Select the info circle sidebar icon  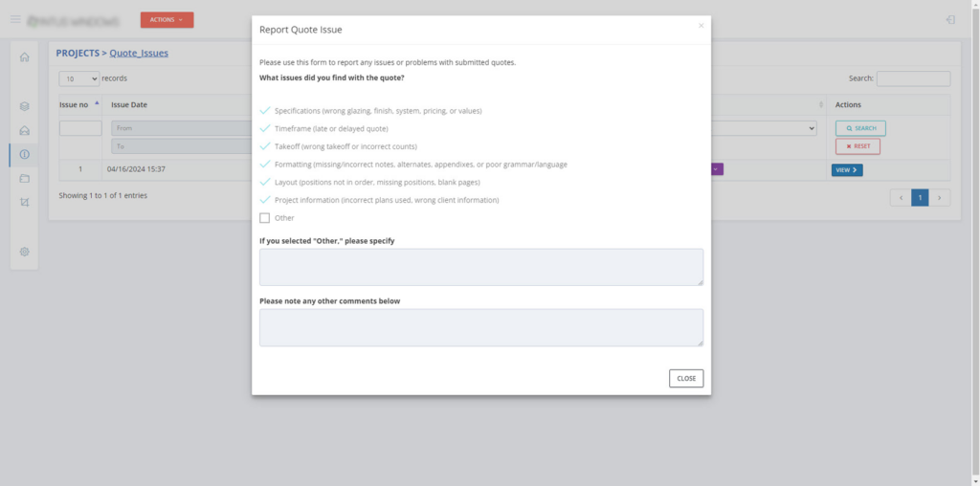tap(25, 154)
